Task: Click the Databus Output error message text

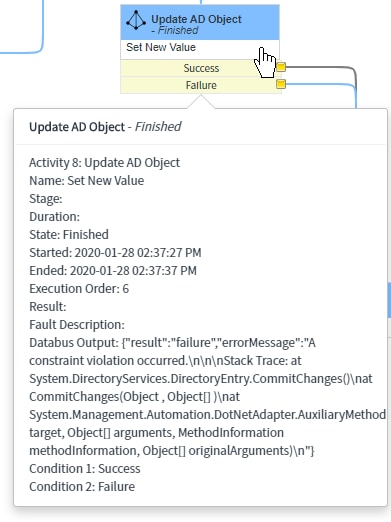Action: click(x=207, y=397)
